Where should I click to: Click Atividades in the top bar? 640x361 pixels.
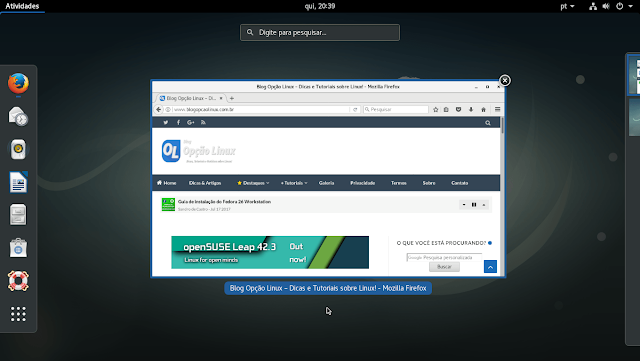click(22, 6)
